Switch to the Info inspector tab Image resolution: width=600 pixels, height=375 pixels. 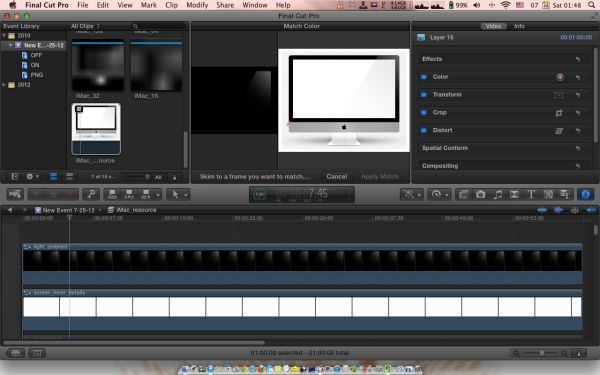coord(519,26)
